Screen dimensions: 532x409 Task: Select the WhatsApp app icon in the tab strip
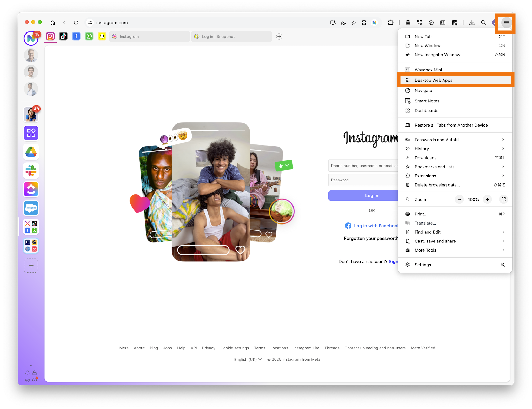(x=89, y=36)
